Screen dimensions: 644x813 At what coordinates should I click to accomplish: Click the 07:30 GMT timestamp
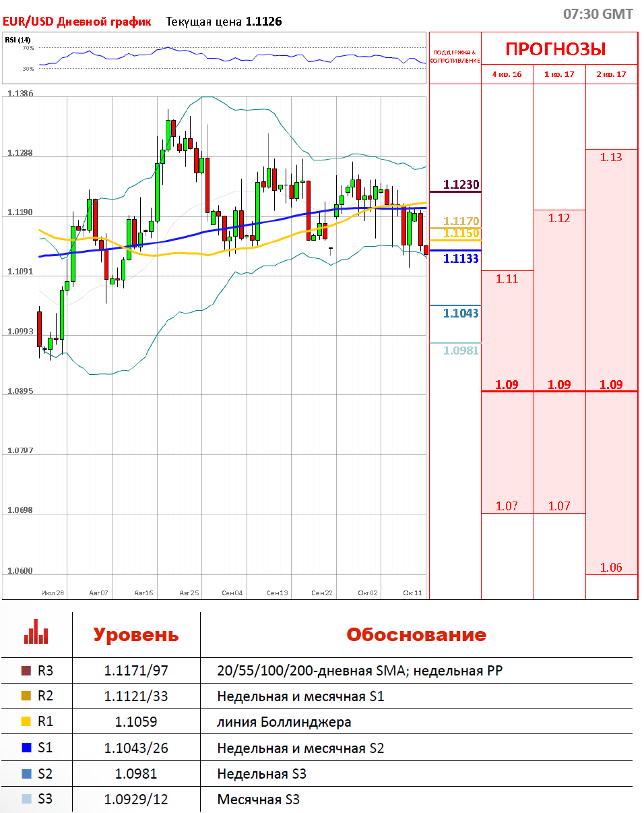[x=598, y=14]
